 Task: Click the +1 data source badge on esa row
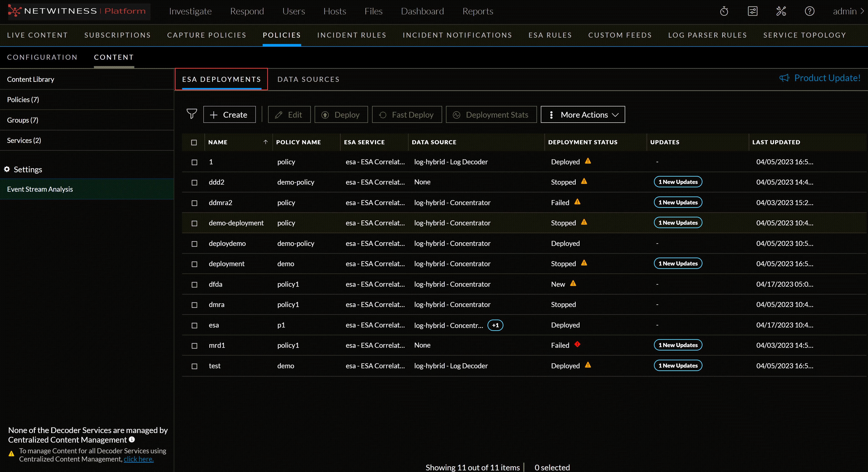click(x=495, y=325)
